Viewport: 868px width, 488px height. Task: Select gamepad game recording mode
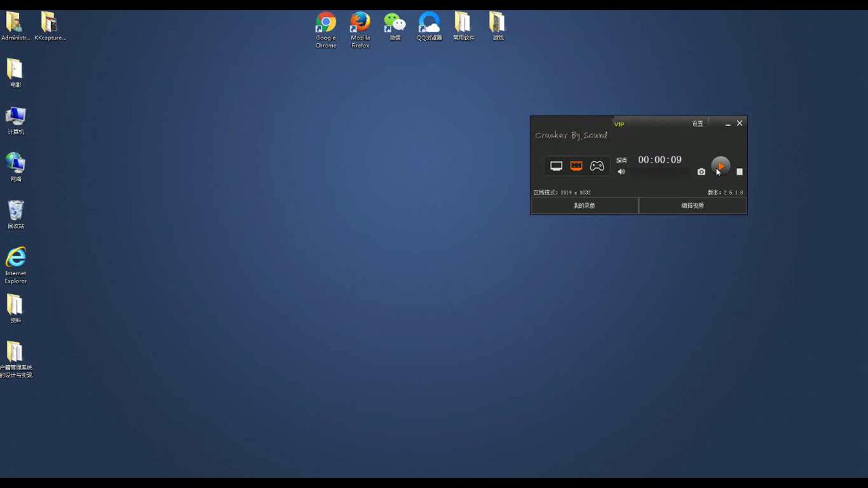[597, 166]
